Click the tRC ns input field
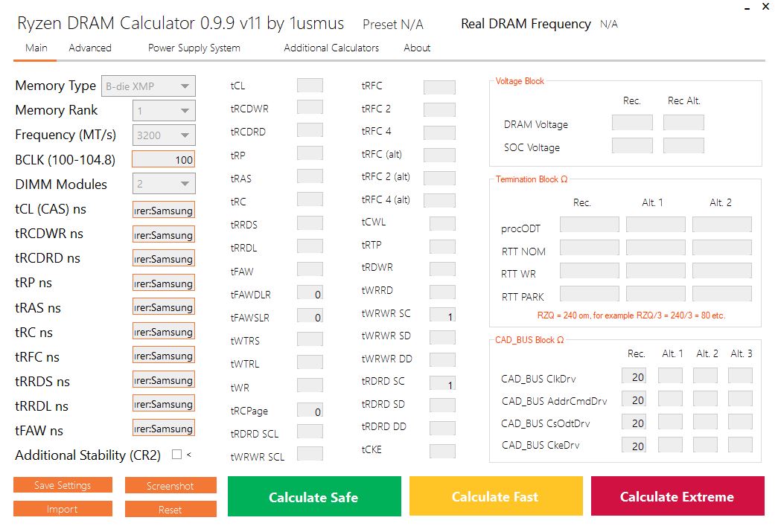The width and height of the screenshot is (778, 532). (163, 331)
